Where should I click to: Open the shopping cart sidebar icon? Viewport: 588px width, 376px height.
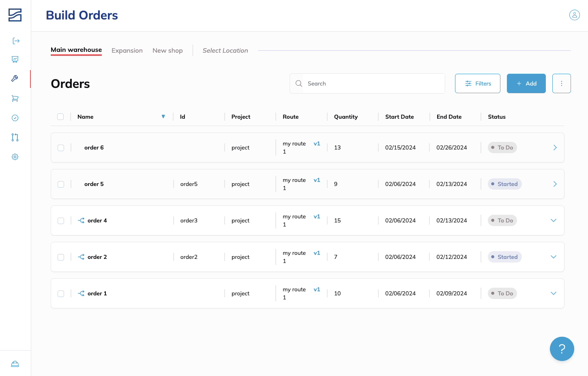15,98
